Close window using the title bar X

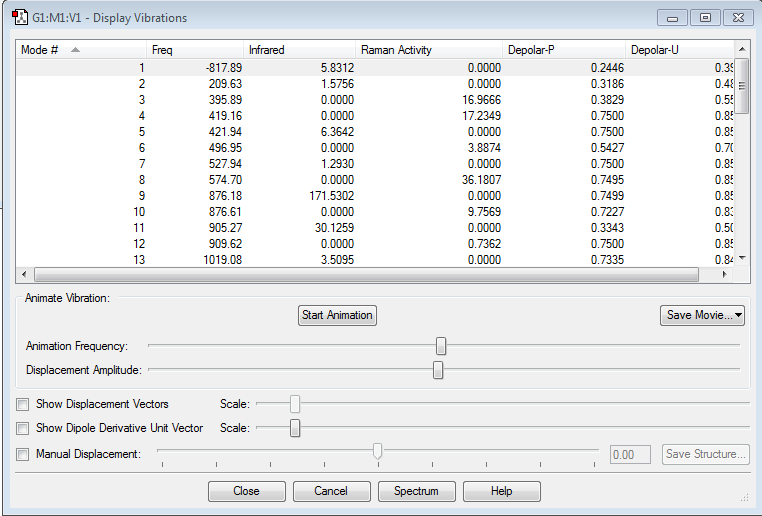coord(738,18)
